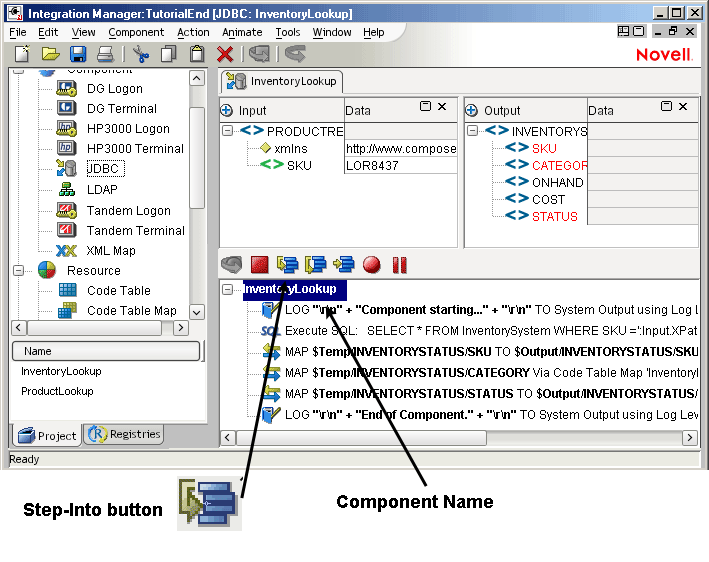Toggle breakpoint with red circle button

[372, 264]
